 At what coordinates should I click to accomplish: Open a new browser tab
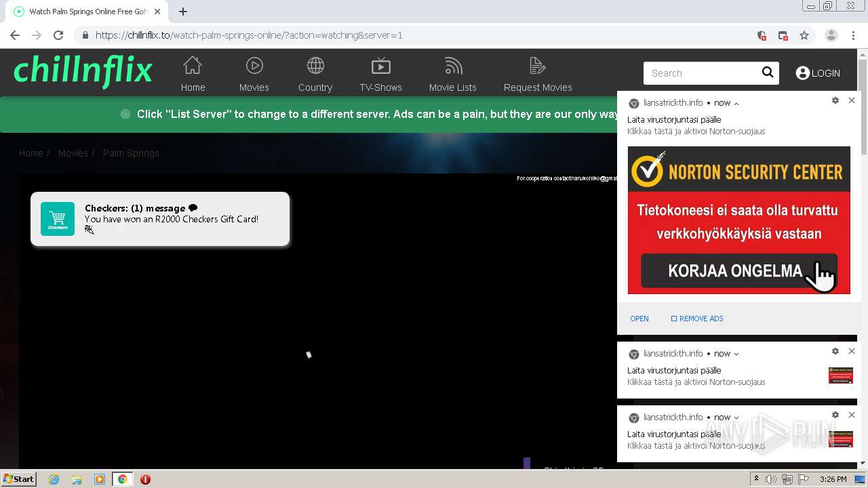(183, 12)
